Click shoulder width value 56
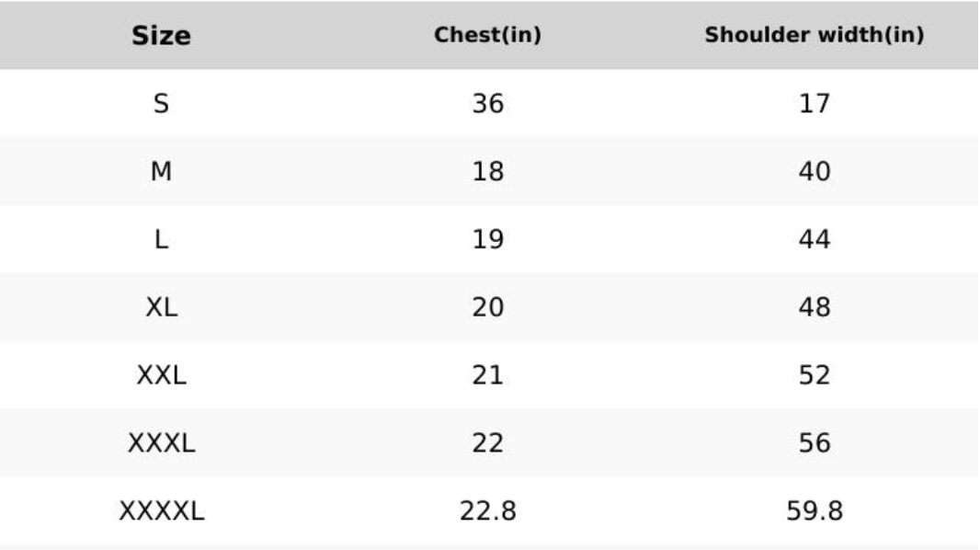Image resolution: width=980 pixels, height=550 pixels. [x=815, y=443]
